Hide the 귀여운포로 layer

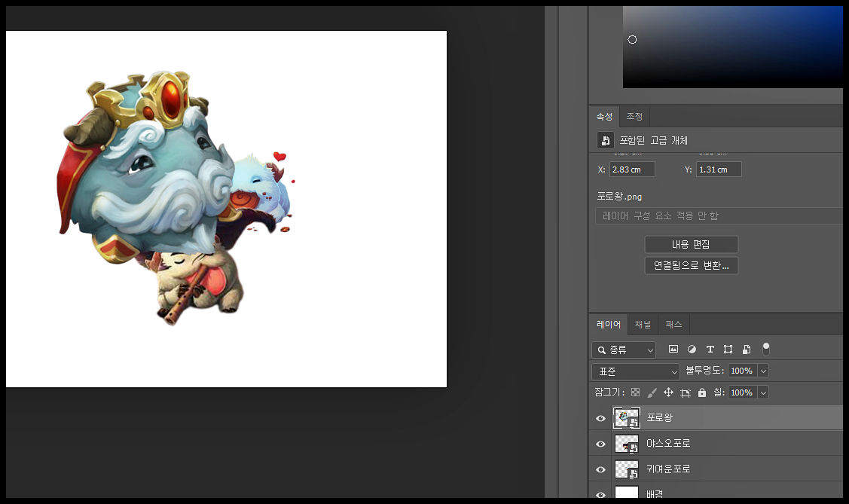coord(600,469)
